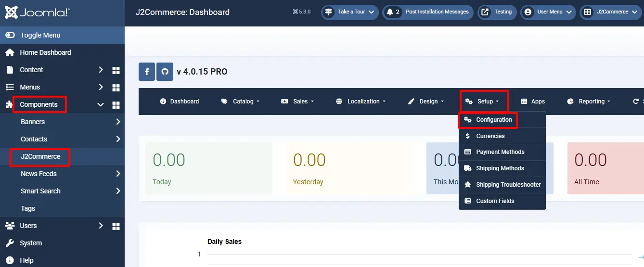Go to the J2Commerce Dashboard tab
This screenshot has width=644, height=267.
click(179, 102)
